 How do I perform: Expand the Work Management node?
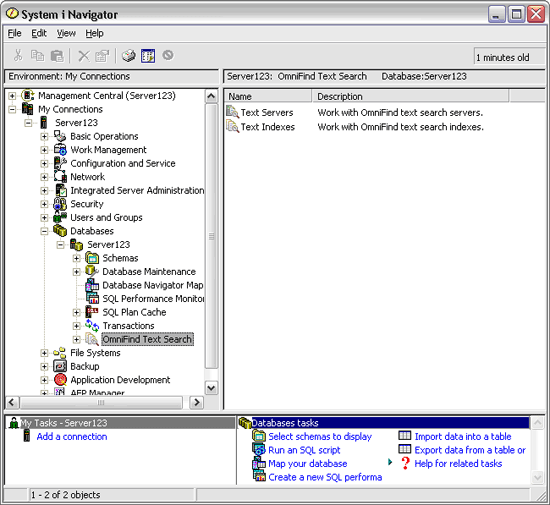(x=44, y=150)
